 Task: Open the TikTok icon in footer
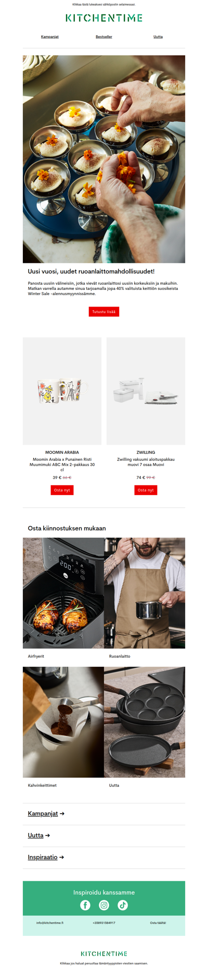click(x=123, y=905)
